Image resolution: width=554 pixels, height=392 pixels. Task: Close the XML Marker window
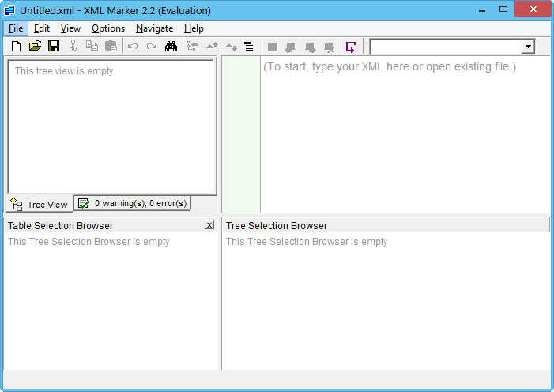pyautogui.click(x=533, y=9)
